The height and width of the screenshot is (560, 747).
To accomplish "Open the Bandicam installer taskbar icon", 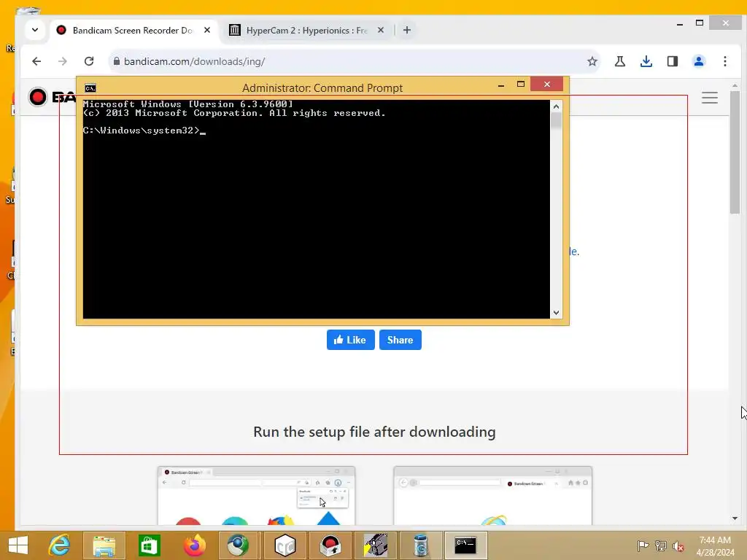I will click(330, 545).
